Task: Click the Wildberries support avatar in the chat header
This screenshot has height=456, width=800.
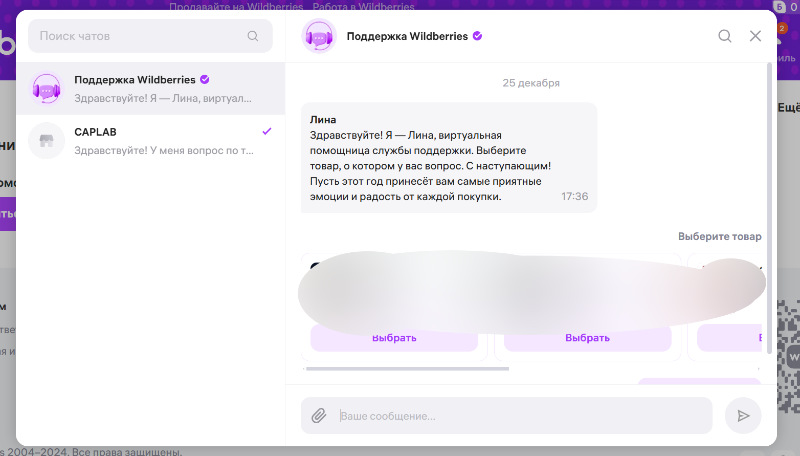Action: pos(318,37)
